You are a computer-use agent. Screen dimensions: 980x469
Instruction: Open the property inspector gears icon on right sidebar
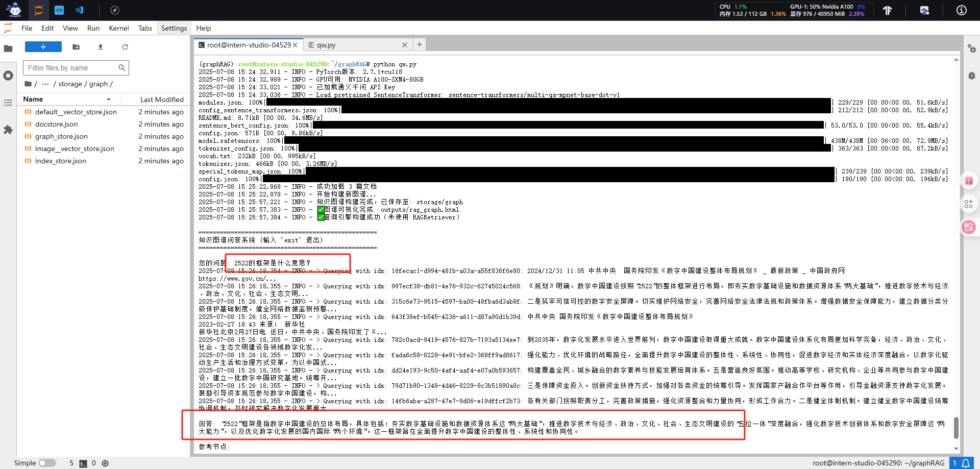[x=972, y=49]
